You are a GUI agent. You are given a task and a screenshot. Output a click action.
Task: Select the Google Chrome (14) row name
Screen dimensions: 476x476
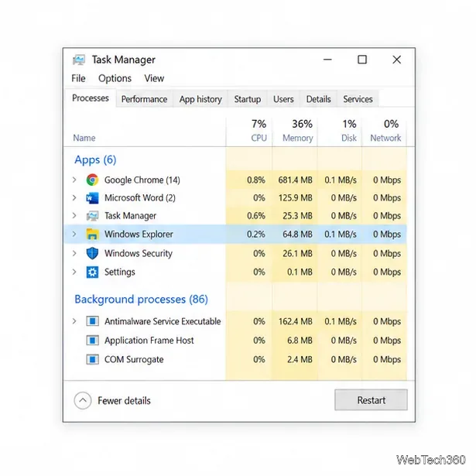142,180
